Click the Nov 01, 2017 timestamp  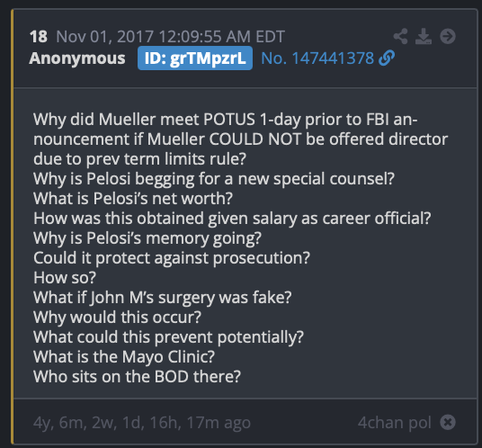coord(171,37)
